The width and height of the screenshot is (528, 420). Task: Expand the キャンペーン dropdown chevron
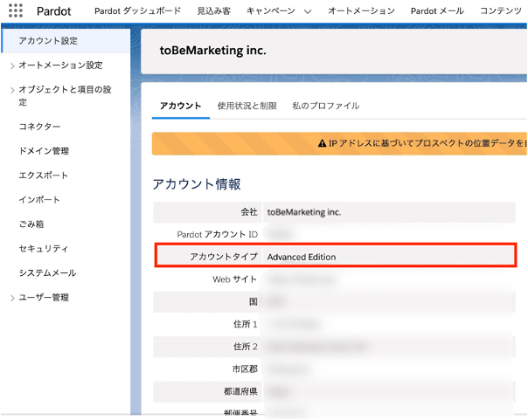[308, 11]
